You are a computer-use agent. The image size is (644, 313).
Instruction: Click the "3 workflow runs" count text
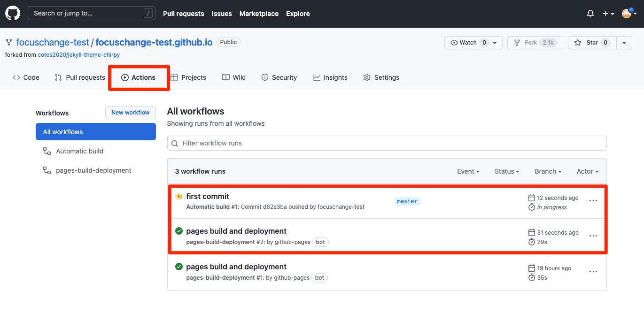coord(200,171)
